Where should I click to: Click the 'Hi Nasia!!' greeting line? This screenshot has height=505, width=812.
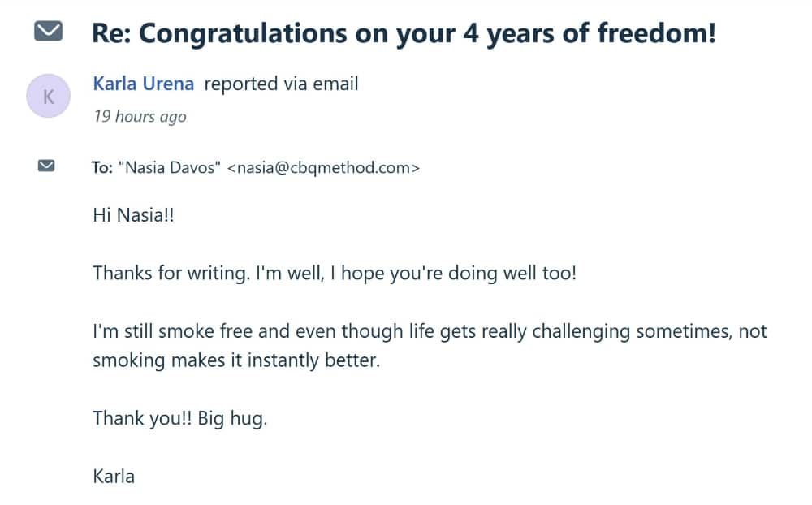[132, 215]
